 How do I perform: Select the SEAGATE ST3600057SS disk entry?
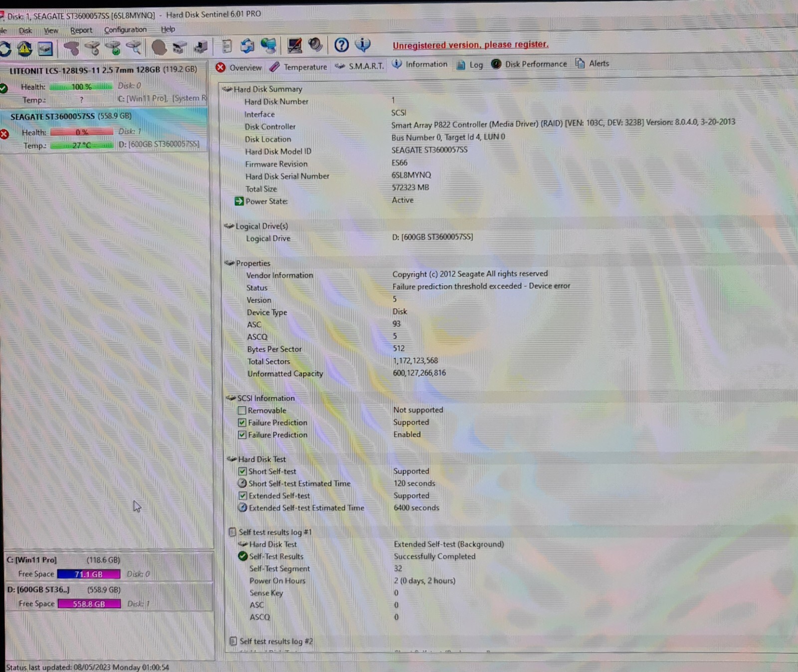tap(104, 130)
